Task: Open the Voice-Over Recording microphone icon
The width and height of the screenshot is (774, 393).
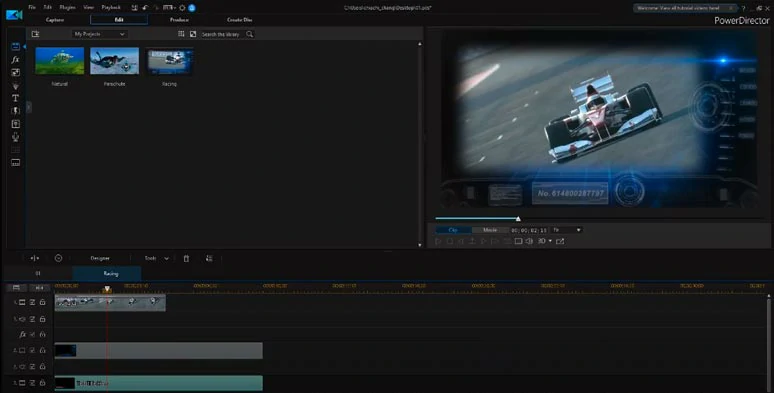Action: click(x=15, y=137)
